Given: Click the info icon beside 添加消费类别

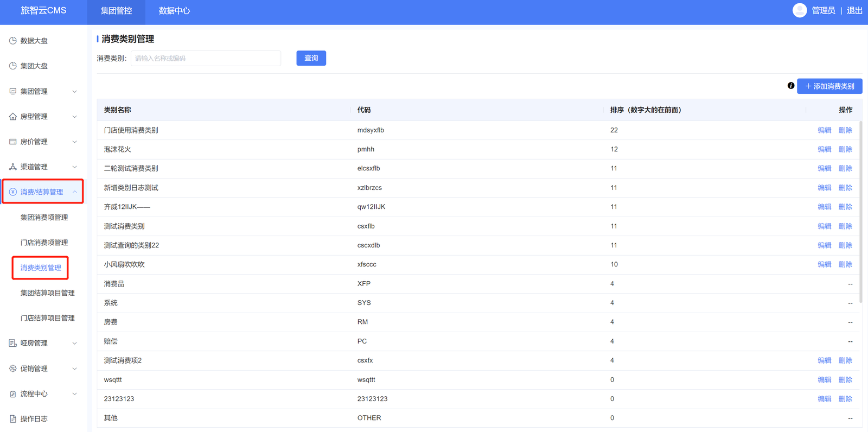Looking at the screenshot, I should click(x=791, y=86).
